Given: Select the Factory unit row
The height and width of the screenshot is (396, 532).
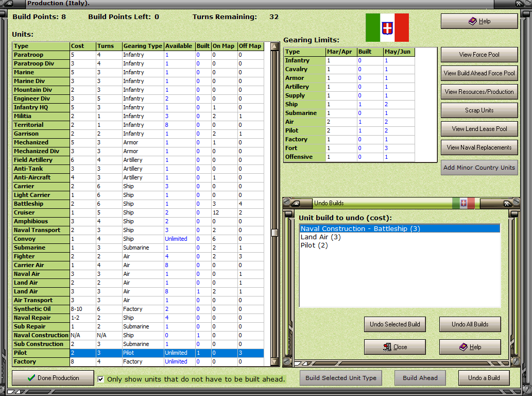Looking at the screenshot, I should 139,361.
